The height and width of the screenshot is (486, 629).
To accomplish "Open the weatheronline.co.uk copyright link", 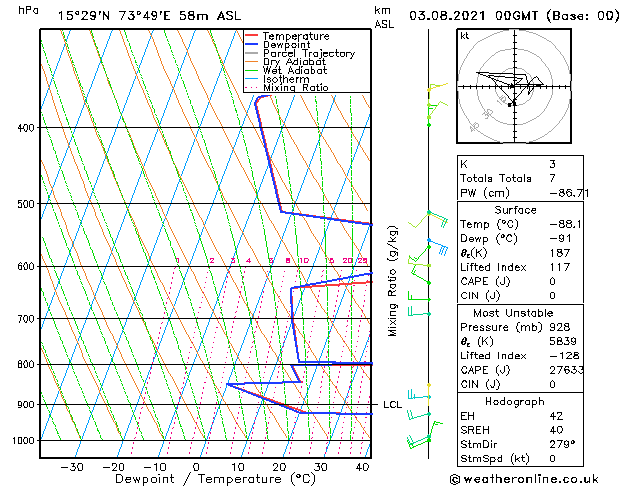I will click(524, 479).
